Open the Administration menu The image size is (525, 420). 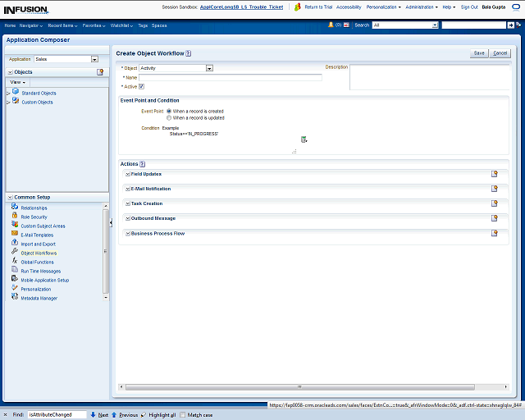421,7
